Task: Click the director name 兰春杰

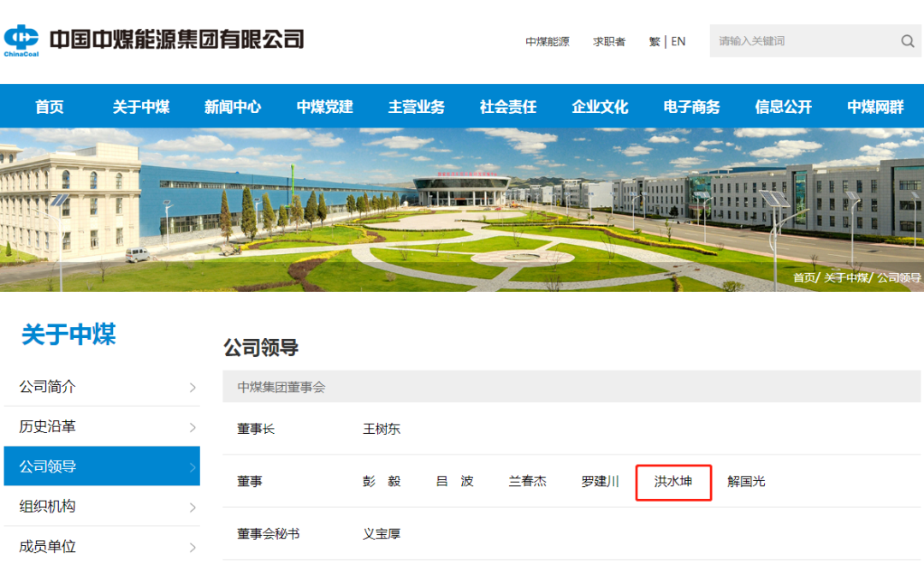Action: (527, 482)
